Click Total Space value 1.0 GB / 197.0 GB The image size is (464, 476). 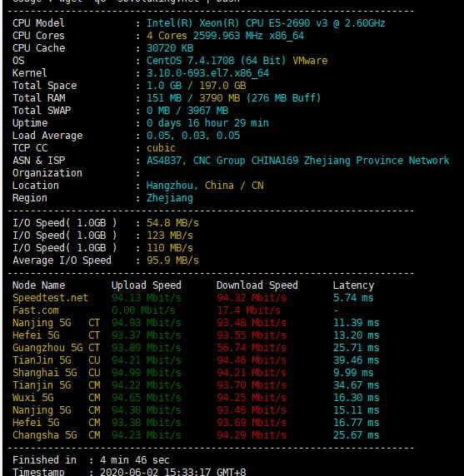[197, 86]
